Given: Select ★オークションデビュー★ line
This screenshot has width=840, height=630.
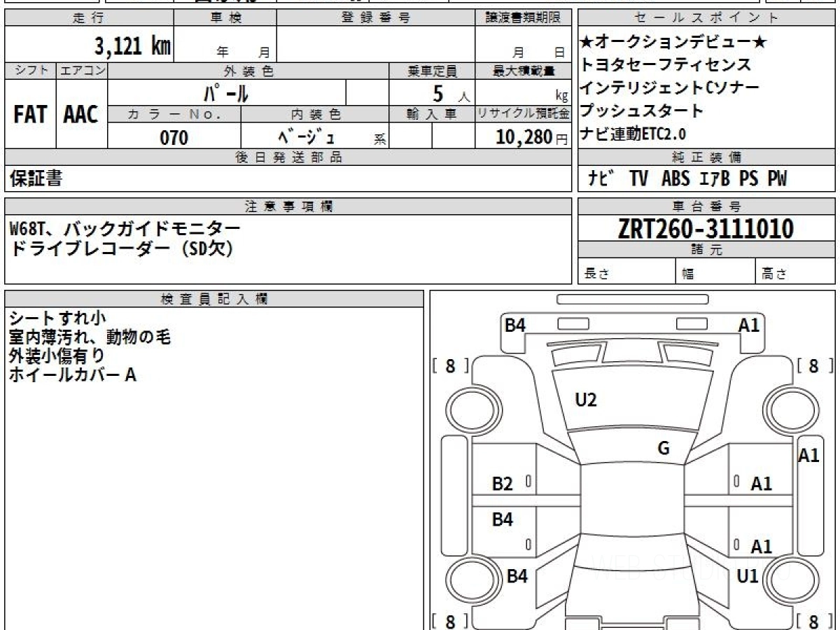Looking at the screenshot, I should tap(673, 43).
